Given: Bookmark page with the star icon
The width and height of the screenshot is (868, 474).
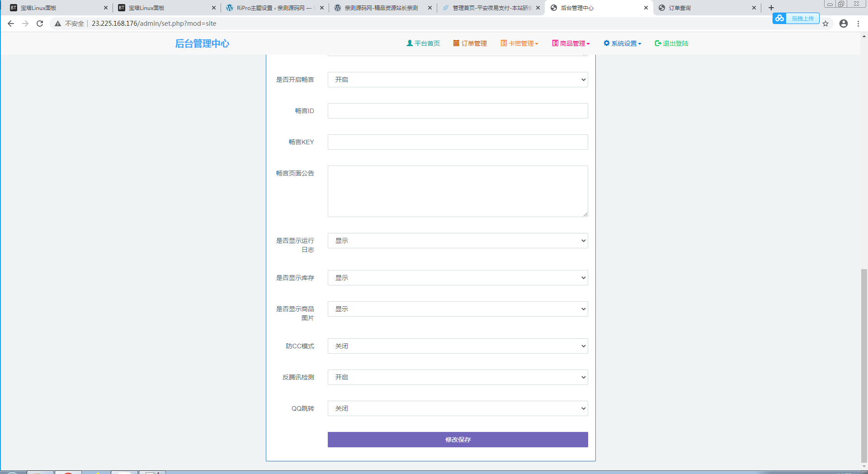Looking at the screenshot, I should [826, 24].
